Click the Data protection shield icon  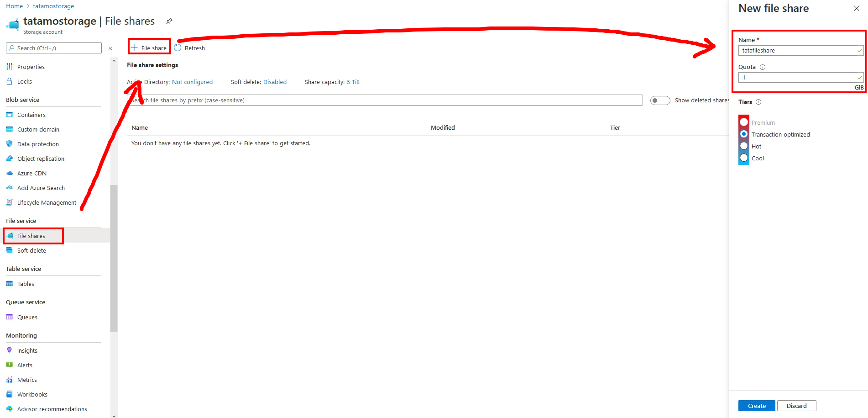[9, 144]
